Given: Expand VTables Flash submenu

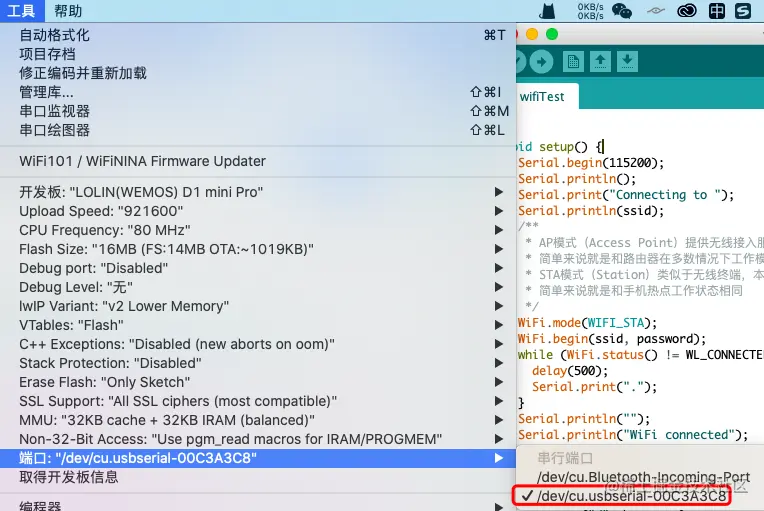Looking at the screenshot, I should pos(258,325).
